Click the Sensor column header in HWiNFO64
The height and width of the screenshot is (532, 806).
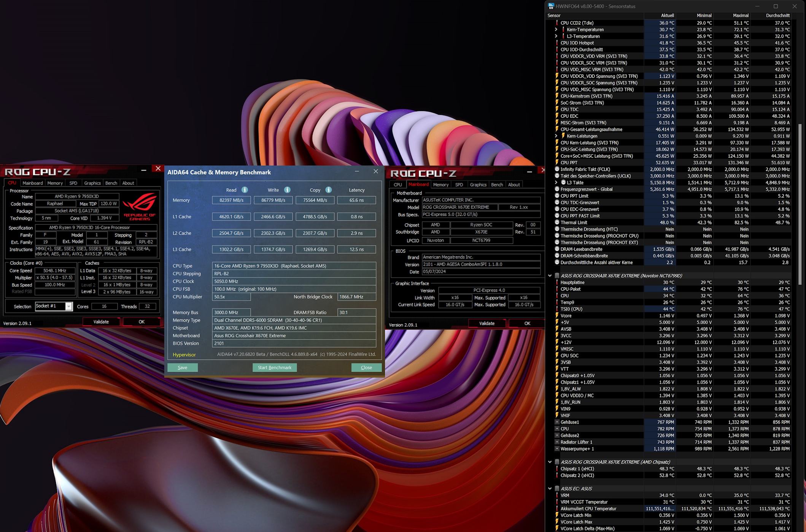click(x=595, y=16)
